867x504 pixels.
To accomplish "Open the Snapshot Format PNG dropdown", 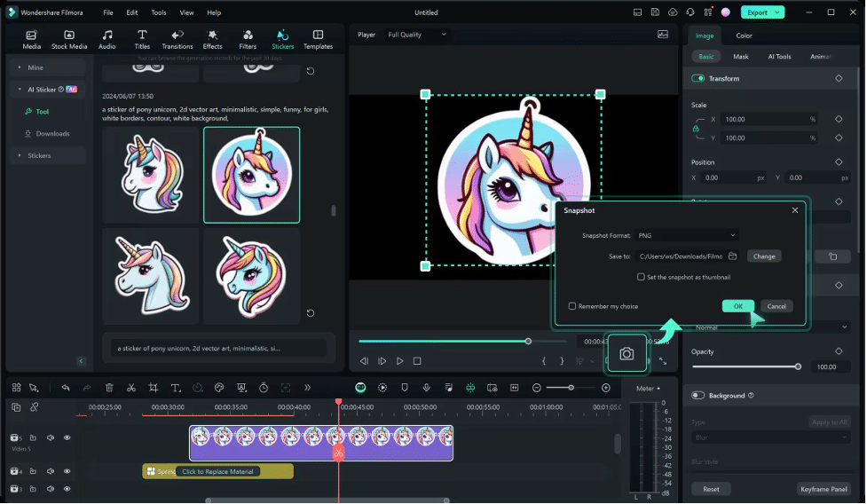I will (x=687, y=235).
